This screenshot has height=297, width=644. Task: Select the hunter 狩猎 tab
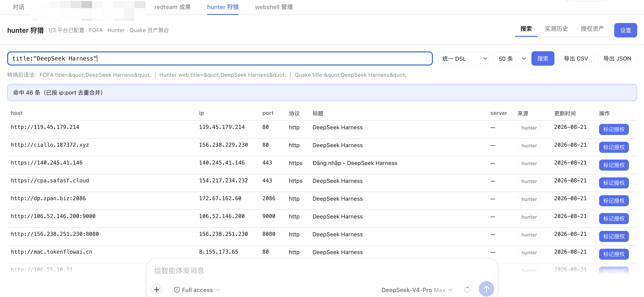[x=223, y=7]
